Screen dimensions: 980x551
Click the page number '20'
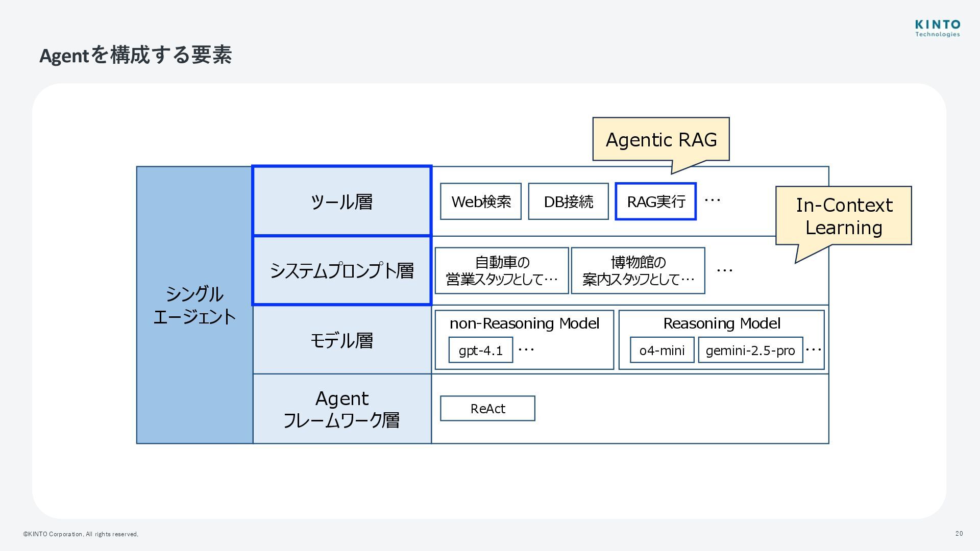959,534
